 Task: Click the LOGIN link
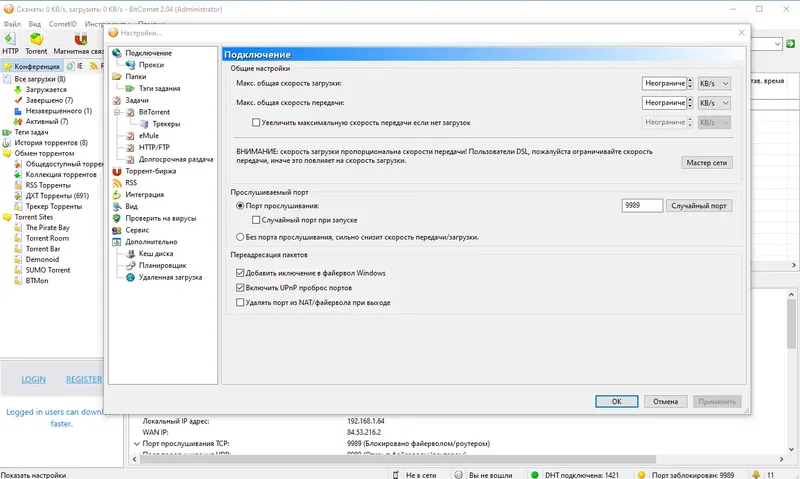(x=34, y=380)
